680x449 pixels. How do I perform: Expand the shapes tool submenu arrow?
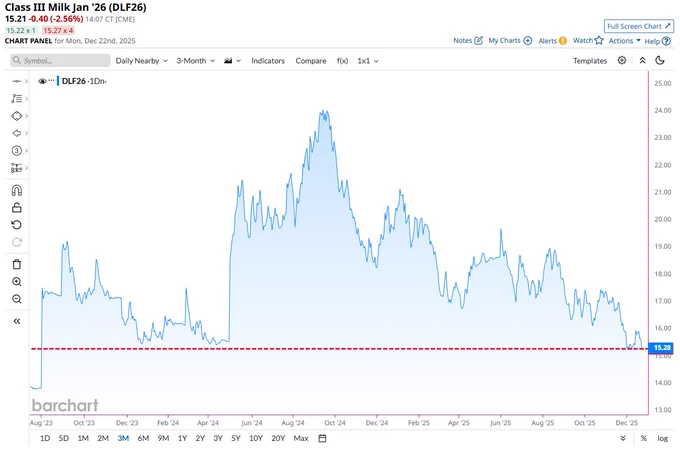(26, 116)
